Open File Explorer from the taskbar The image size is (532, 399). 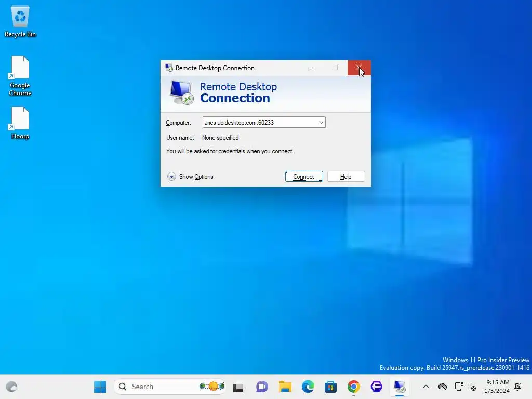(285, 387)
